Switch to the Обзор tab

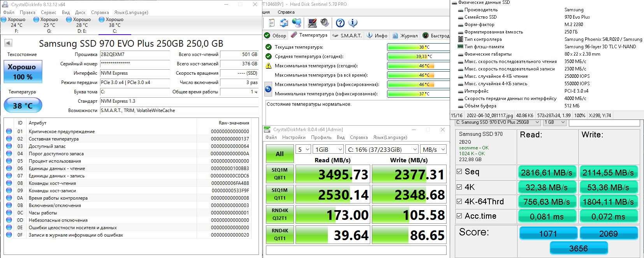(x=275, y=35)
